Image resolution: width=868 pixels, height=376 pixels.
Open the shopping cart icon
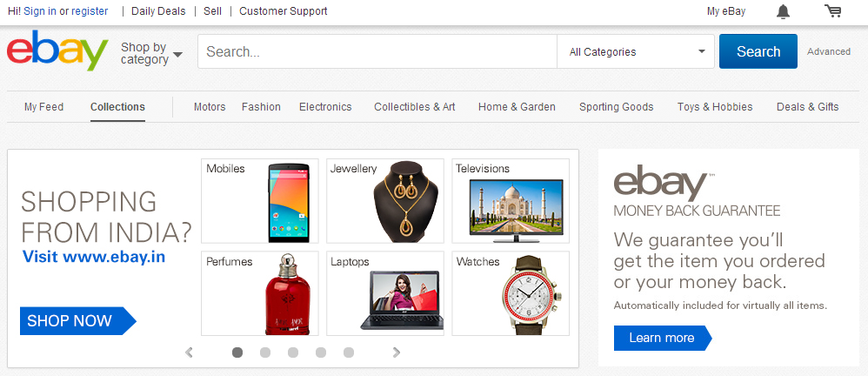832,11
